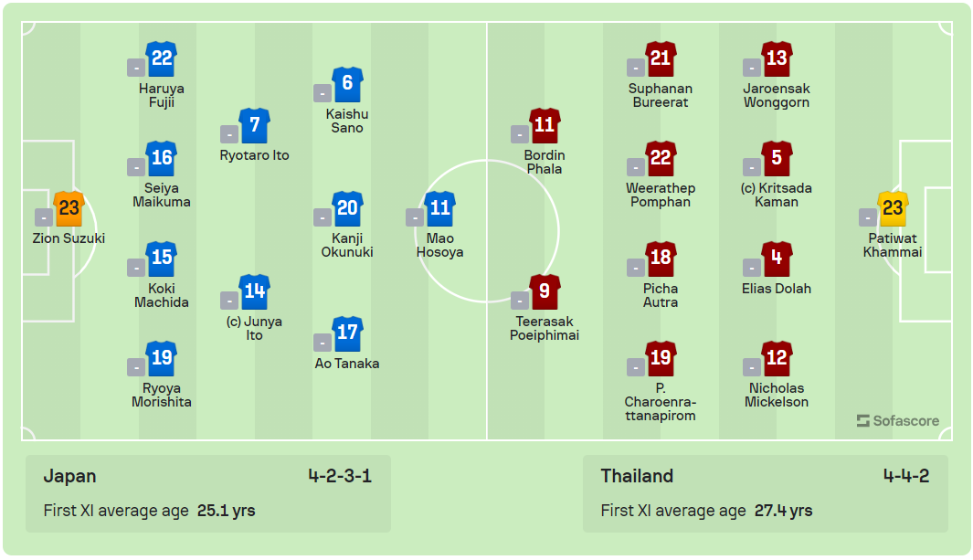This screenshot has height=560, width=973.
Task: Click Patiwat Khammai's yellow keeper jersey
Action: pos(892,208)
